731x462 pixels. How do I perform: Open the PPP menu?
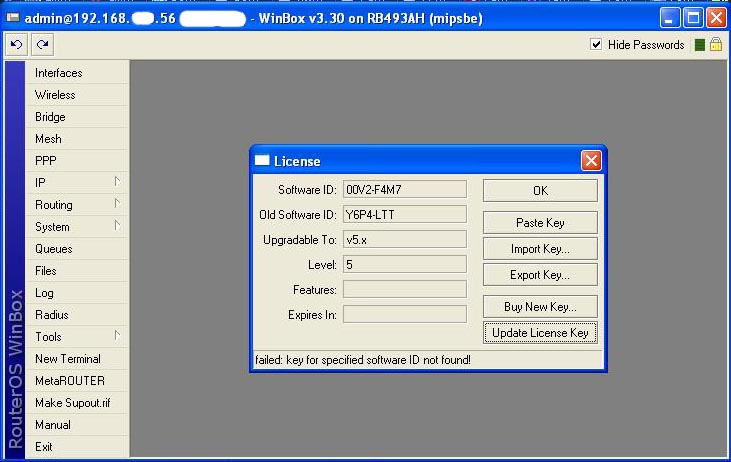pos(77,161)
